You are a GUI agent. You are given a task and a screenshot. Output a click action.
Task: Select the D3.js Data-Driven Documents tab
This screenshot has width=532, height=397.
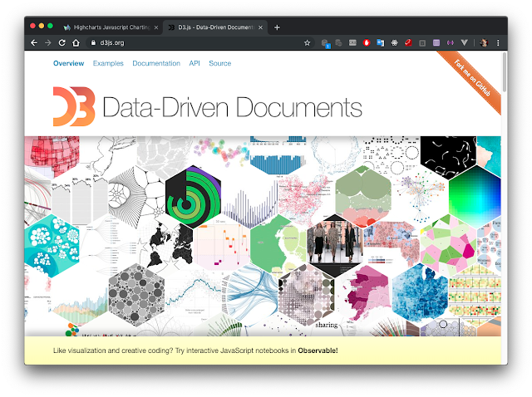pos(215,27)
